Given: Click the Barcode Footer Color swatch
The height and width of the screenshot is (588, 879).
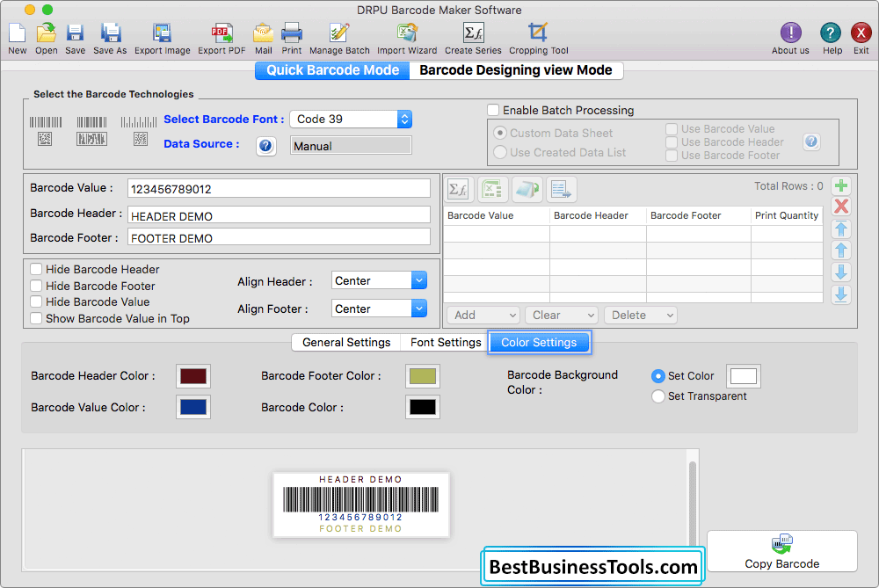Looking at the screenshot, I should 423,376.
